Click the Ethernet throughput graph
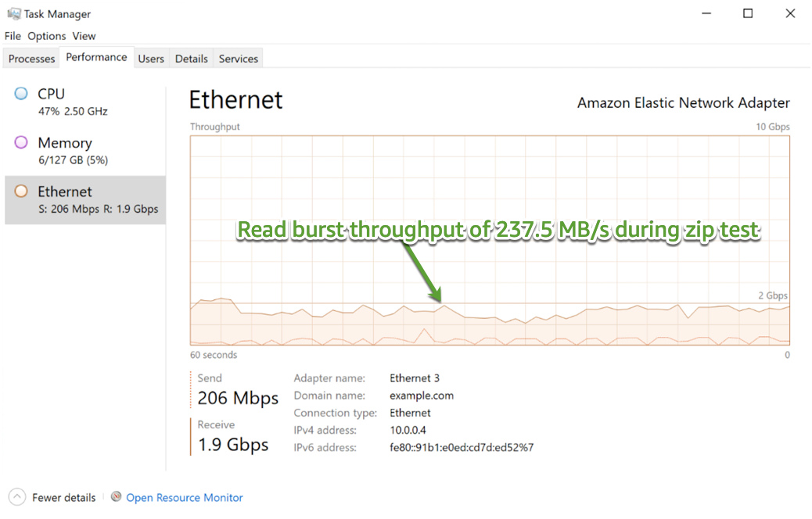 click(490, 240)
